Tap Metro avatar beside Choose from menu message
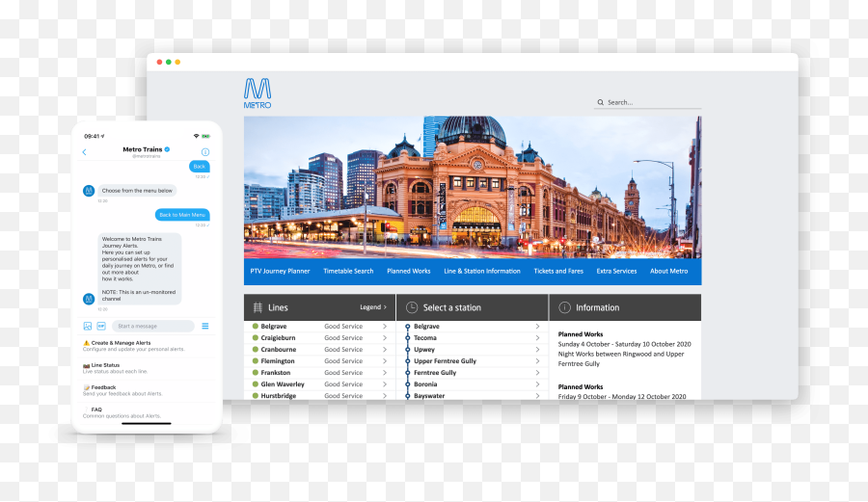Viewport: 868px width, 502px height. coord(89,191)
